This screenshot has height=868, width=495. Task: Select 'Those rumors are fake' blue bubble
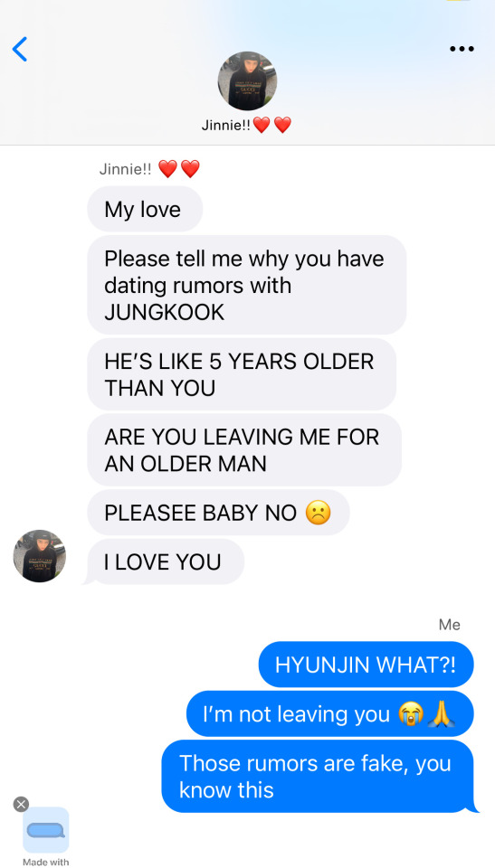[318, 776]
